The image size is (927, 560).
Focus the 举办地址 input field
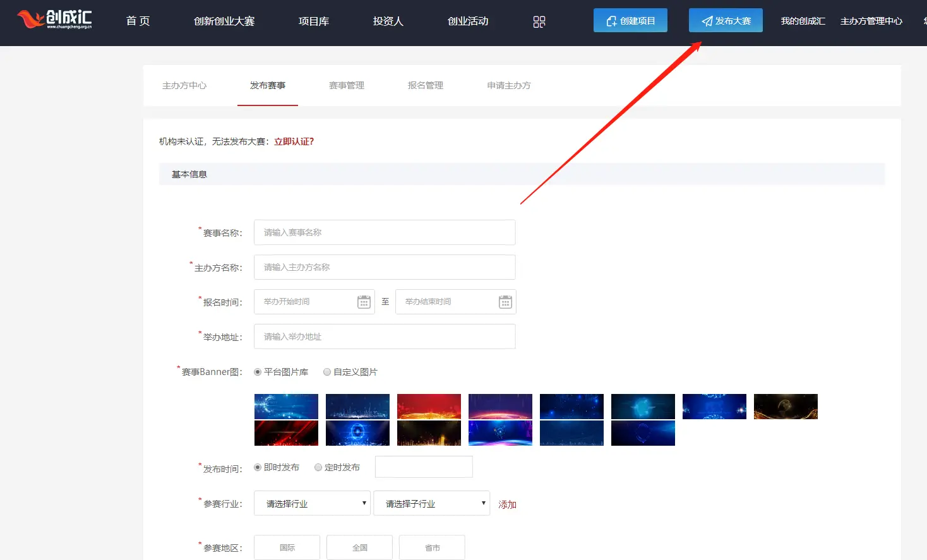(x=385, y=337)
